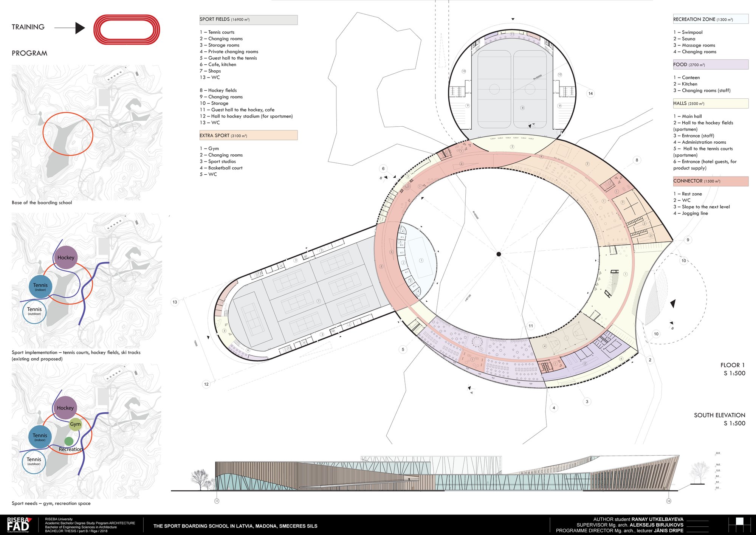Image resolution: width=756 pixels, height=535 pixels.
Task: Click the peach EXTRA SPORT legend header
Action: pyautogui.click(x=248, y=135)
